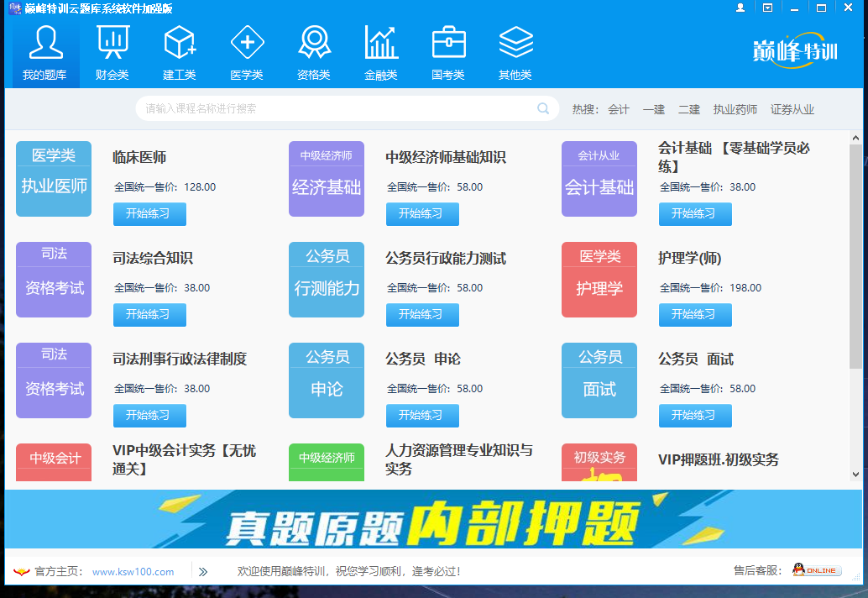Image resolution: width=868 pixels, height=598 pixels.
Task: Click hot search term 二建
Action: coord(689,110)
